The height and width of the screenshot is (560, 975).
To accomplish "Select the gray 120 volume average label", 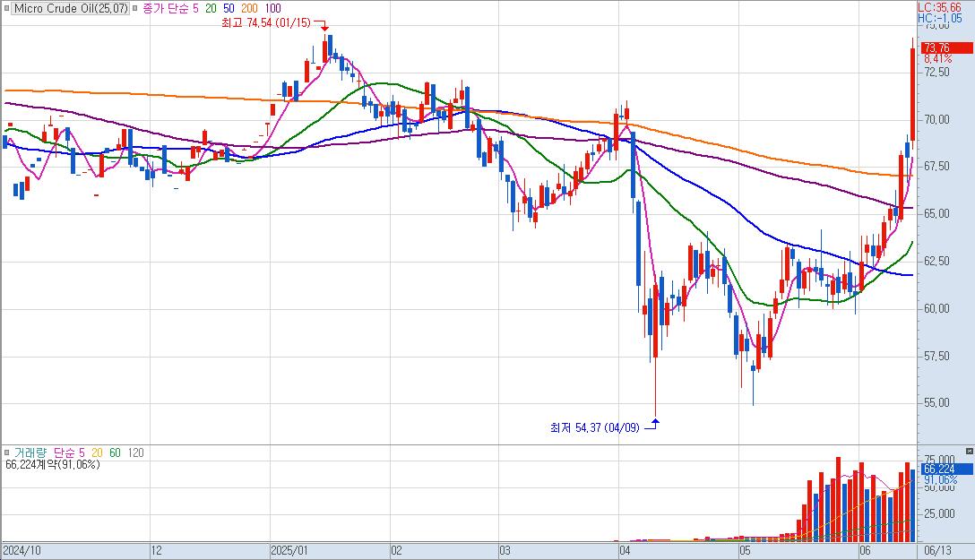I will (x=135, y=453).
